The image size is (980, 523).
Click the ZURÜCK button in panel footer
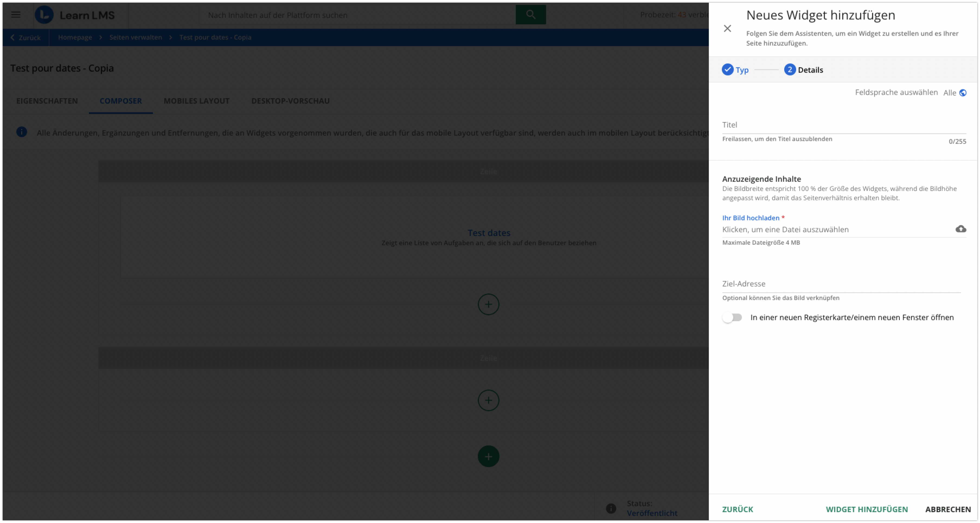pos(737,509)
